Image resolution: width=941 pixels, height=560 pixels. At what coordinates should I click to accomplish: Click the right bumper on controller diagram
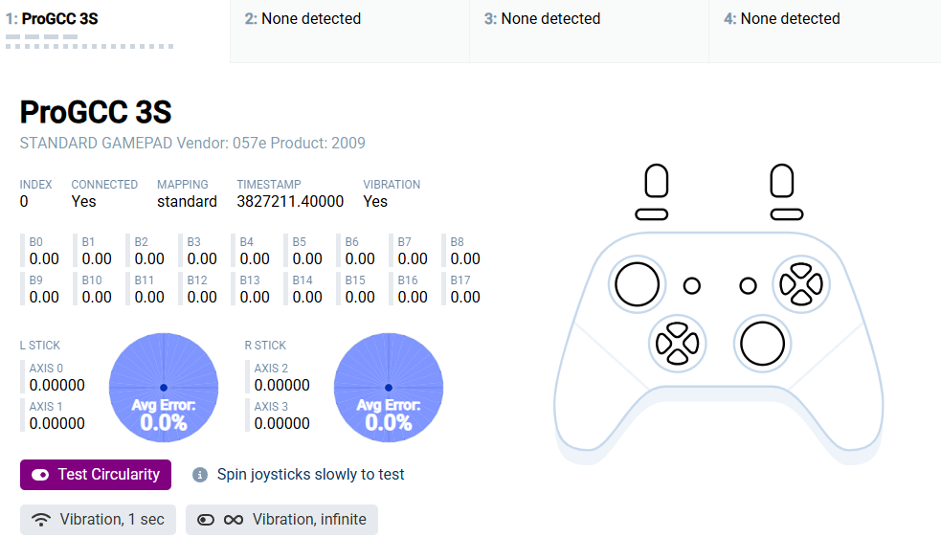click(x=787, y=214)
